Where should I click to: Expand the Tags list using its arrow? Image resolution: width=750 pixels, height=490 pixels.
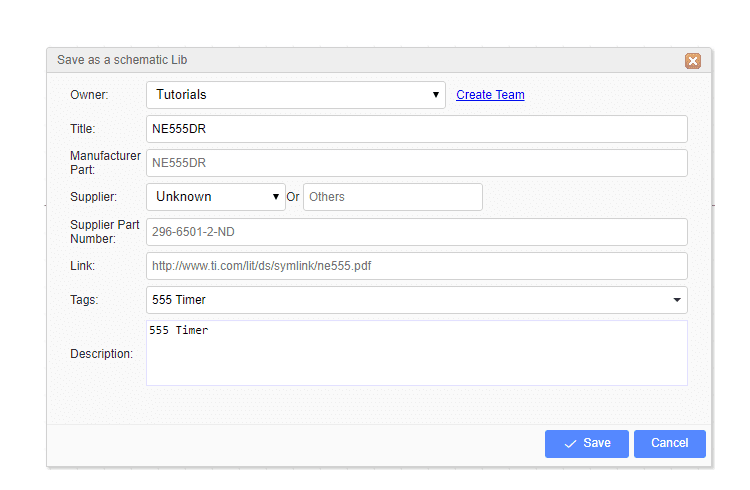point(677,300)
